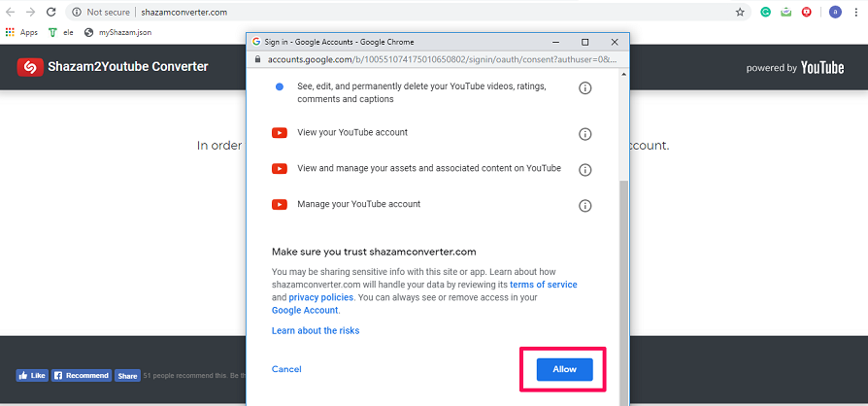868x406 pixels.
Task: Click 'View your YouTube account' text
Action: 352,133
